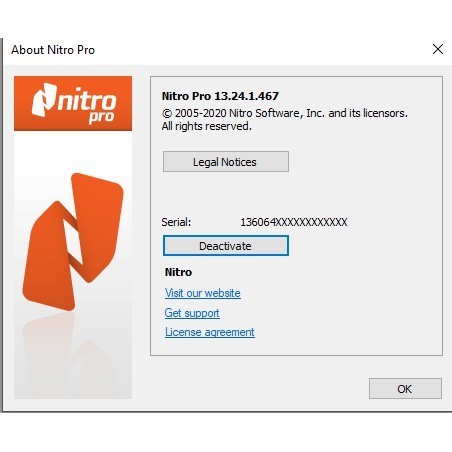Open the Visit our website link
Screen dimensions: 452x452
click(x=203, y=293)
